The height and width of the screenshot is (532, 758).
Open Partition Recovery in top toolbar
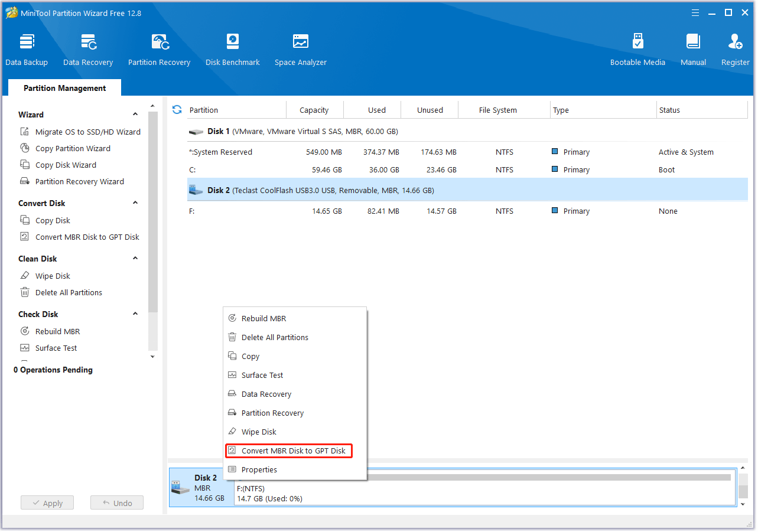[160, 50]
